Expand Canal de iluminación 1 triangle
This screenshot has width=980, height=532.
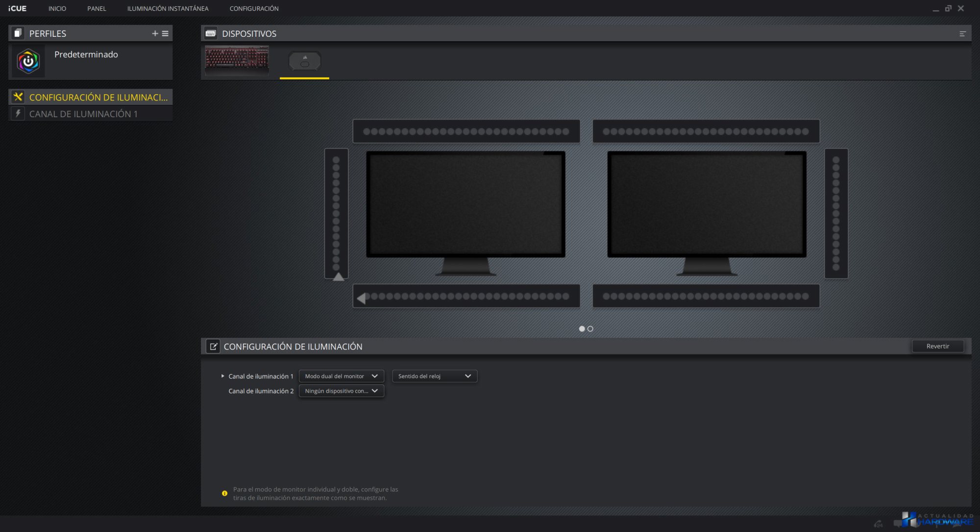click(x=222, y=376)
